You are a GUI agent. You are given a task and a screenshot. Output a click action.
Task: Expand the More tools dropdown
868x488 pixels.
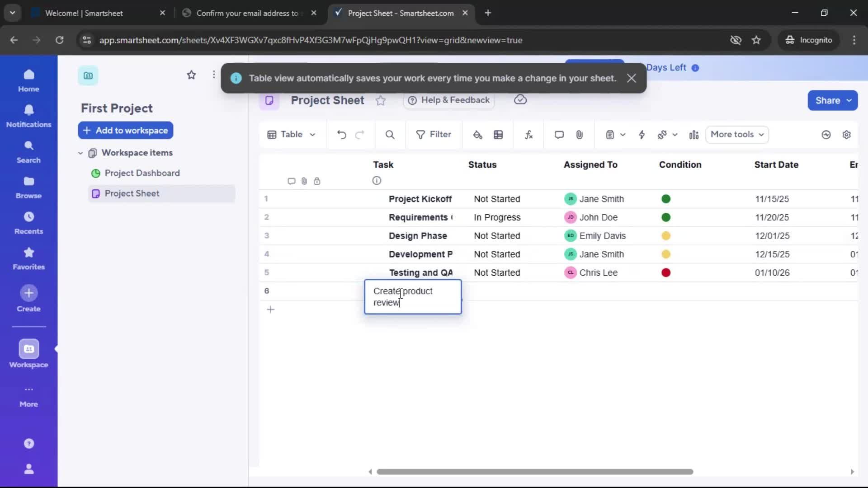737,135
